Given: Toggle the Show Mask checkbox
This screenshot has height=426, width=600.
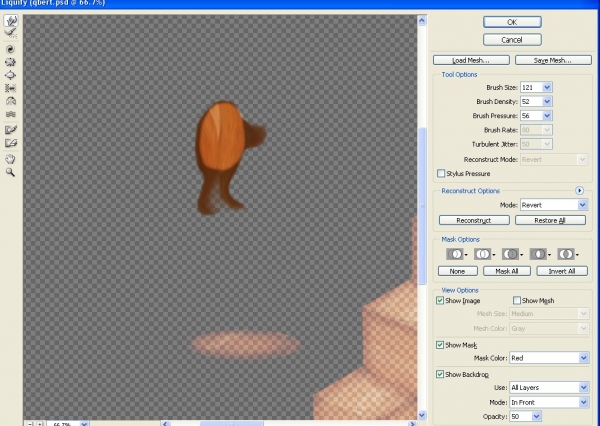Looking at the screenshot, I should tap(440, 345).
